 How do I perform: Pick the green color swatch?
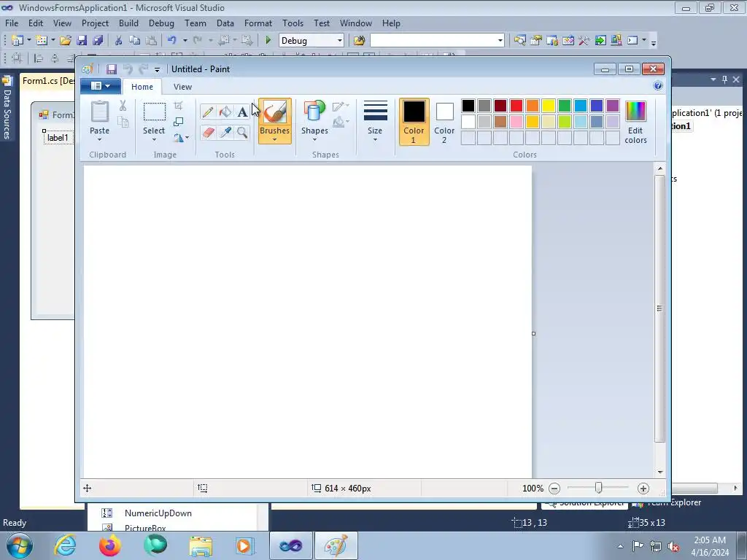[565, 106]
